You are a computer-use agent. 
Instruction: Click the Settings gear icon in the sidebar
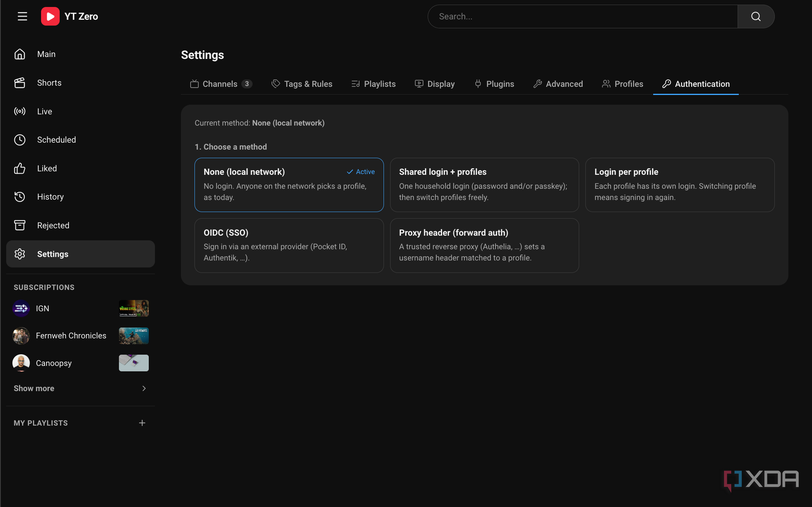click(20, 254)
